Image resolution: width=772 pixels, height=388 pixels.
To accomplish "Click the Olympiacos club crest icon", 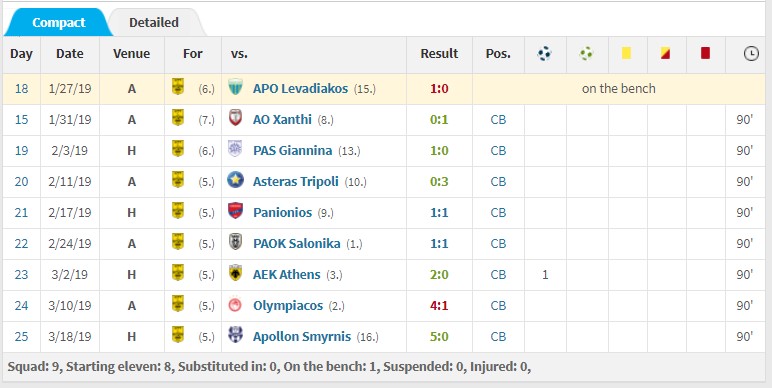I will point(235,305).
